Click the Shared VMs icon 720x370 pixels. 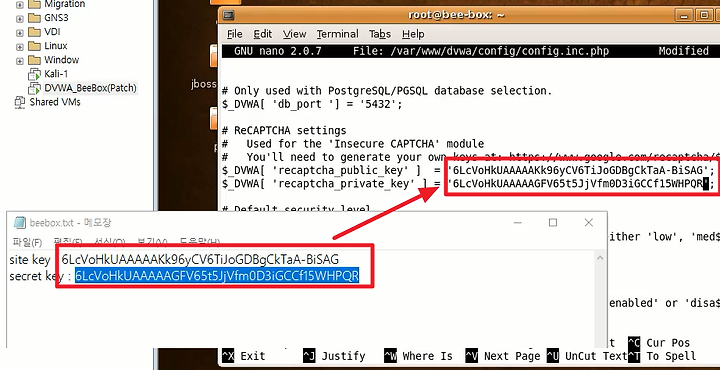(20, 102)
